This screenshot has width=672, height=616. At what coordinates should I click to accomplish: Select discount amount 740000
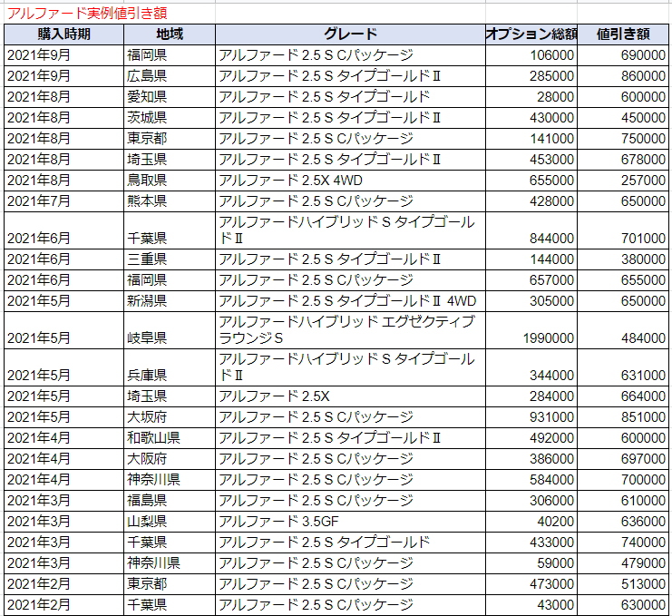(x=623, y=543)
